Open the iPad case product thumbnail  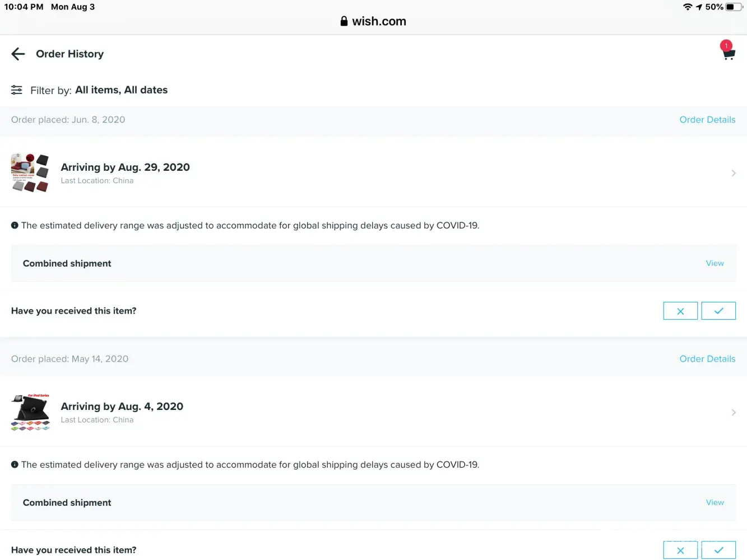(30, 412)
